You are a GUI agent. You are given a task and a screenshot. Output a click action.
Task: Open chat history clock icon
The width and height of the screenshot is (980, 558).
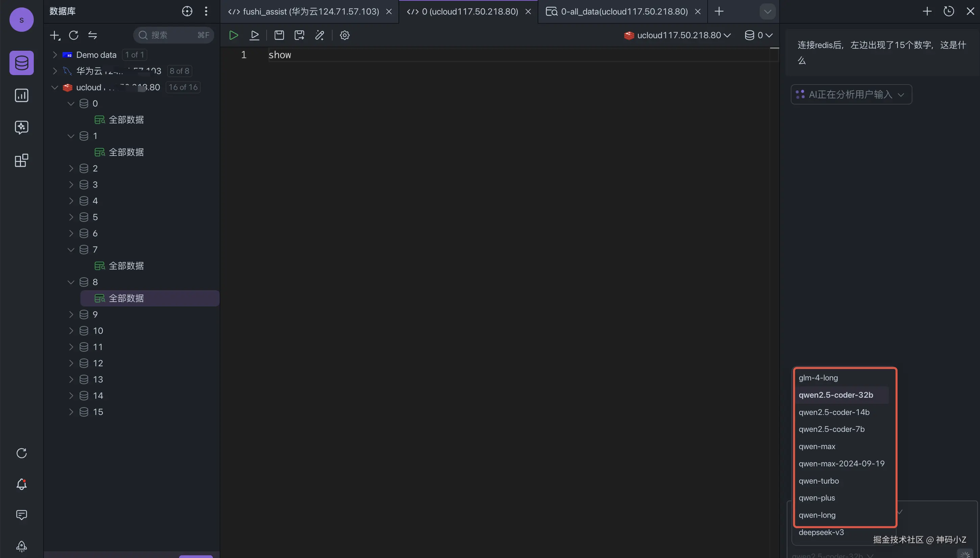point(948,11)
